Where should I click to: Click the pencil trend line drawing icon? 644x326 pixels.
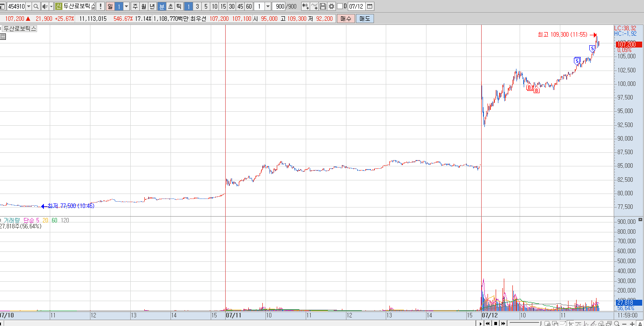coord(593,323)
